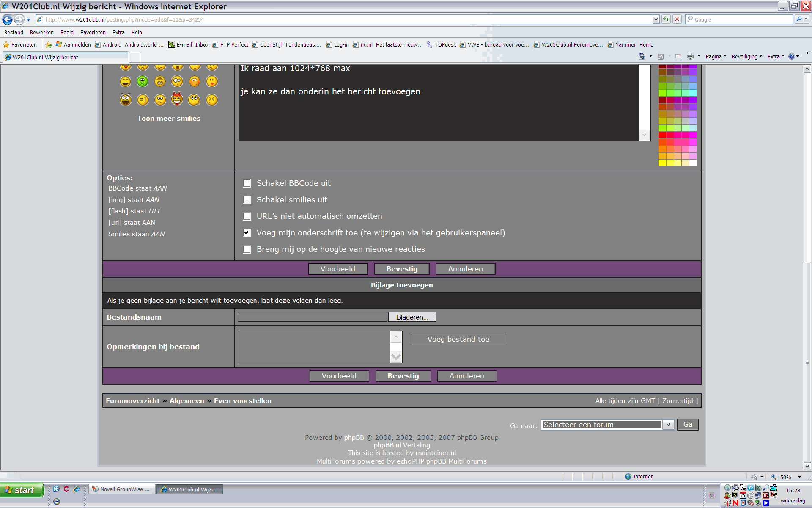The width and height of the screenshot is (812, 508).
Task: Click the Toon meer smilies link
Action: click(169, 119)
